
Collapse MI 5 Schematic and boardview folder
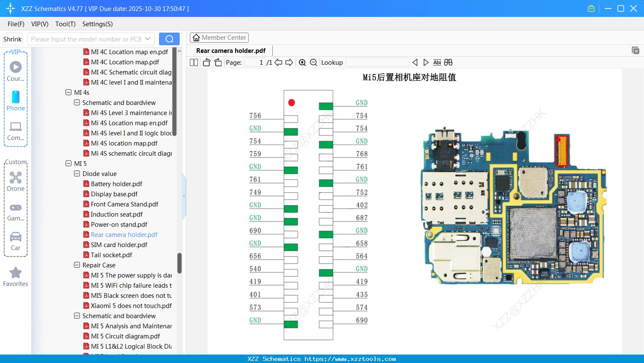pyautogui.click(x=77, y=316)
